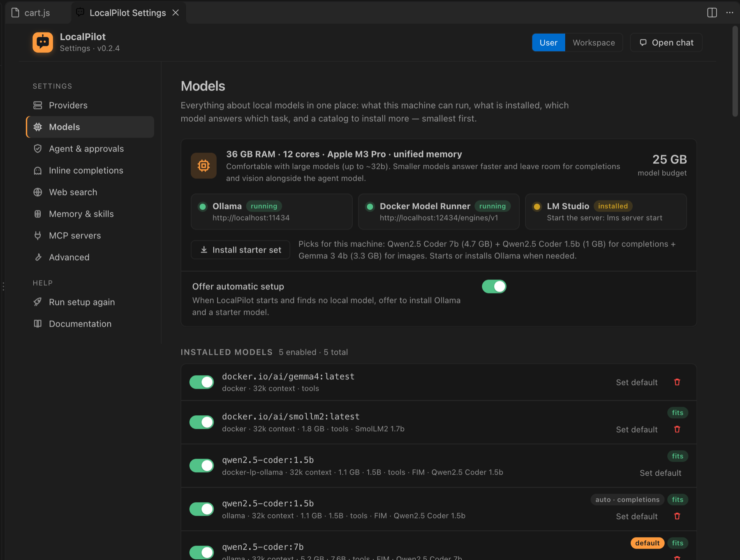Open the Documentation link
The height and width of the screenshot is (560, 740).
(90, 324)
